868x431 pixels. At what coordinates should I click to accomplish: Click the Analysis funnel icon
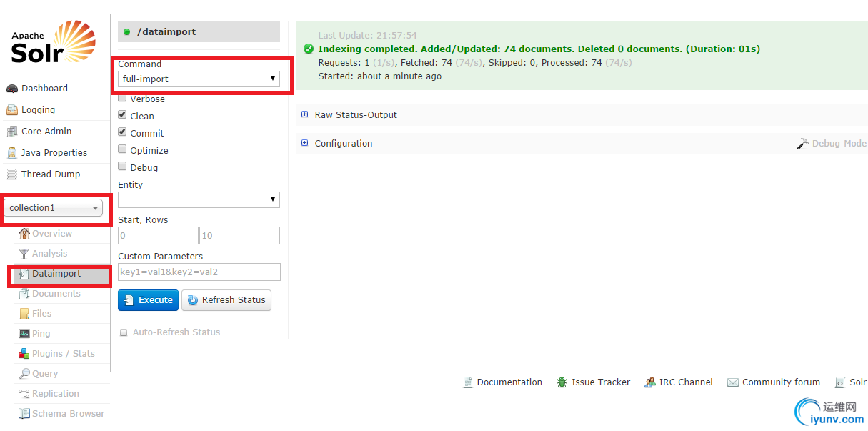(x=24, y=254)
